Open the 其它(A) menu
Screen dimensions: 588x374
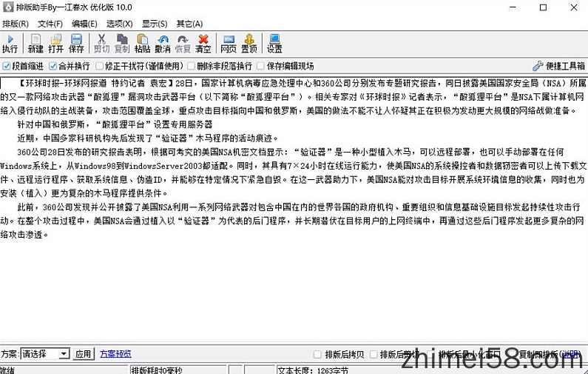[189, 24]
